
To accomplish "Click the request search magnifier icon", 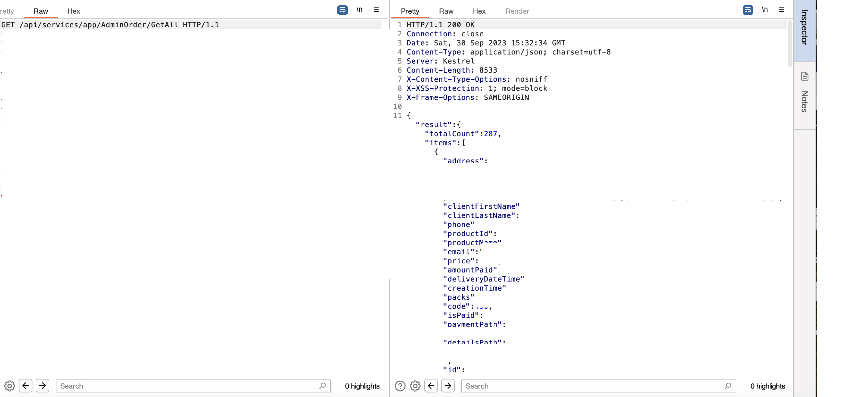I will [x=322, y=386].
